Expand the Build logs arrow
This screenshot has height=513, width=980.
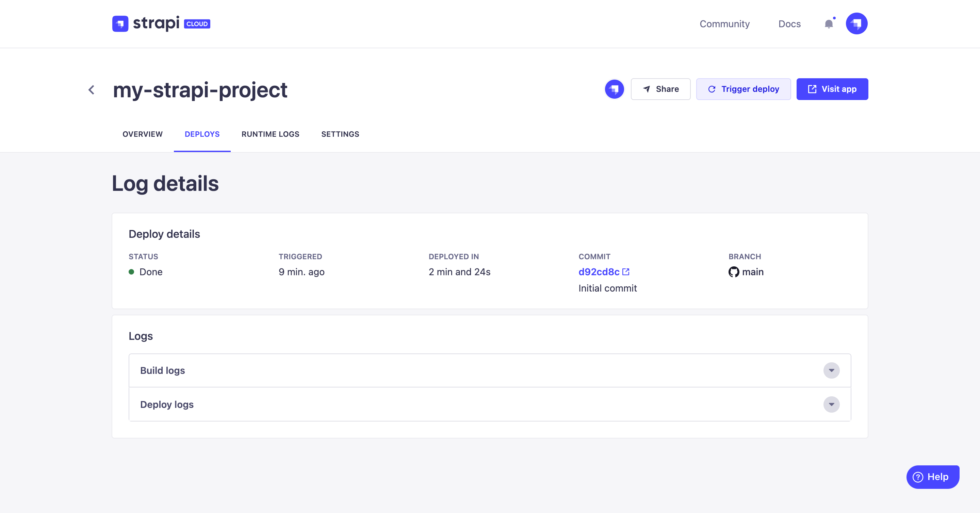831,370
